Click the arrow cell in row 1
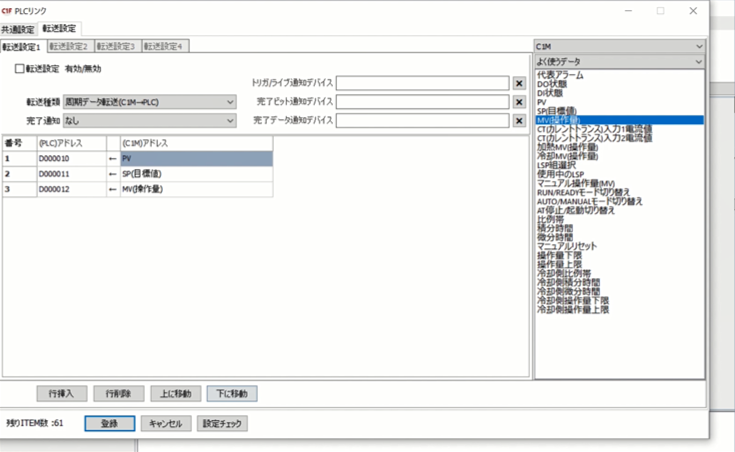Viewport: 735px width, 452px height. click(x=112, y=159)
